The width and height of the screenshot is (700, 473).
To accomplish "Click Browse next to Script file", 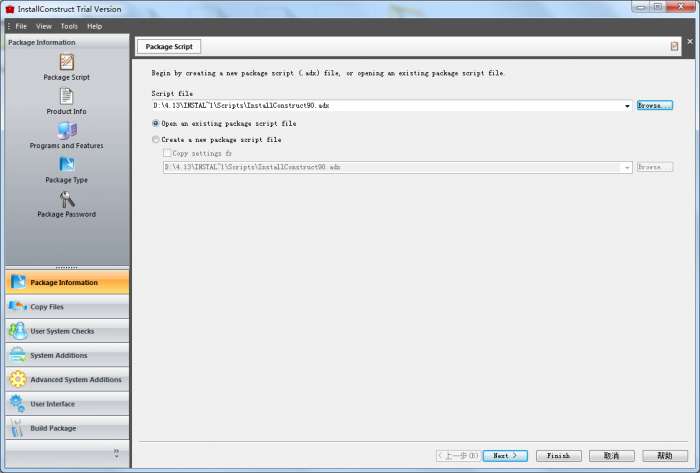I will pyautogui.click(x=654, y=106).
